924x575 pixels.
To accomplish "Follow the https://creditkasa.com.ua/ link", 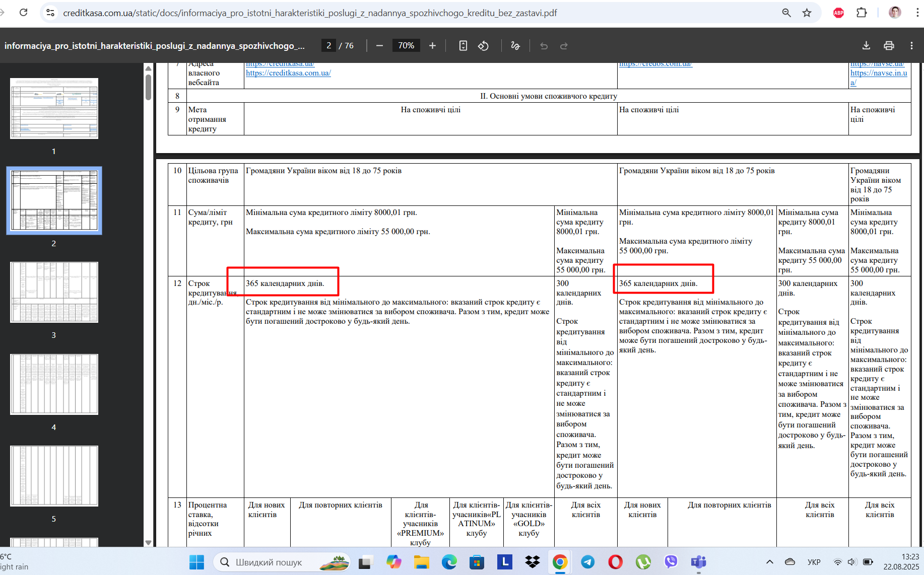I will pyautogui.click(x=288, y=73).
